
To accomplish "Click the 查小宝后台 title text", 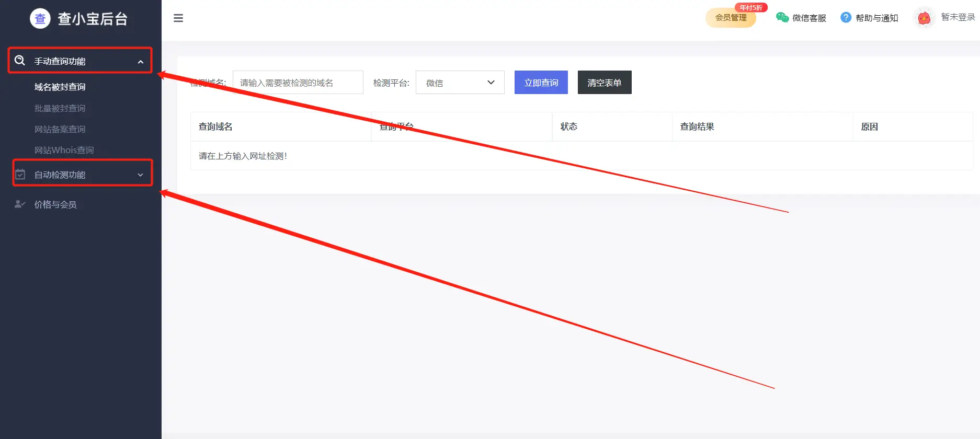I will 93,19.
